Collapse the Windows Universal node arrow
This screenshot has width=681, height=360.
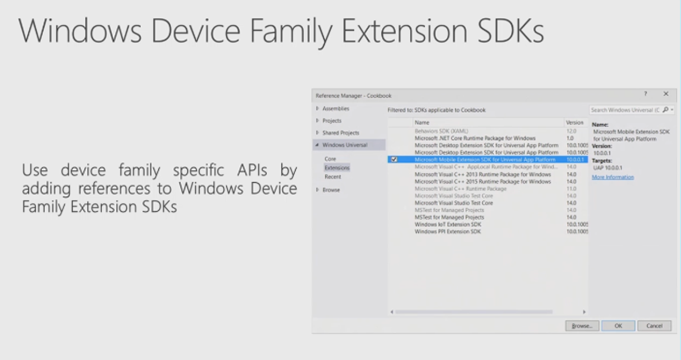(x=317, y=145)
